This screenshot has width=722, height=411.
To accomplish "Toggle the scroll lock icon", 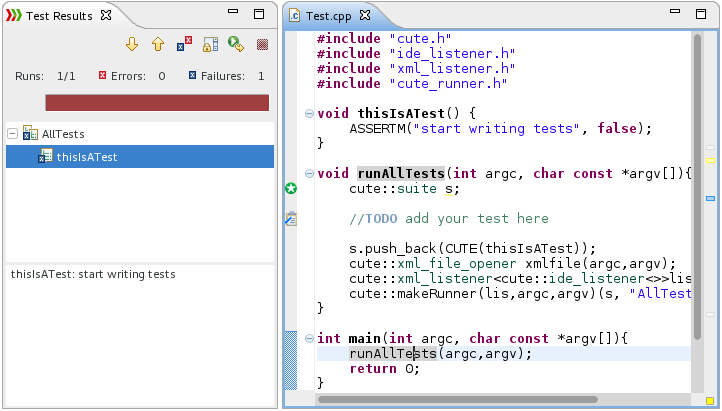I will click(x=210, y=44).
